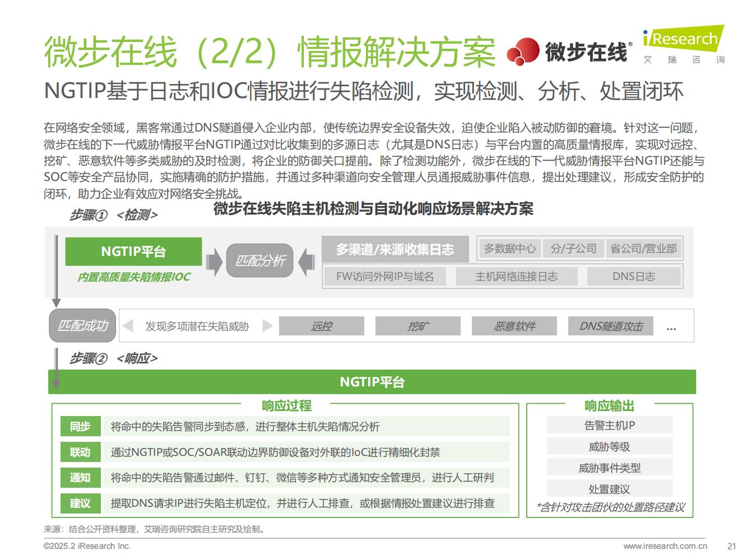Click the ellipsis after DNS隧道攻击

(x=671, y=329)
